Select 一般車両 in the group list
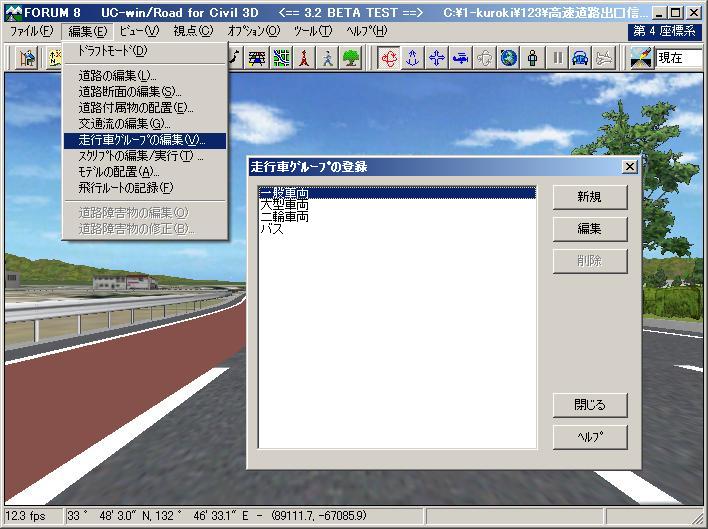The height and width of the screenshot is (529, 708). [x=397, y=193]
